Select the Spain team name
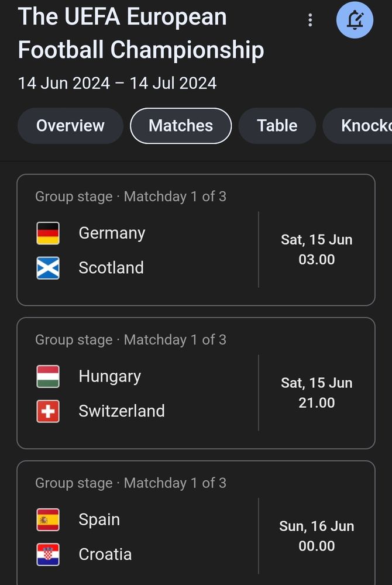The image size is (392, 585). point(99,520)
